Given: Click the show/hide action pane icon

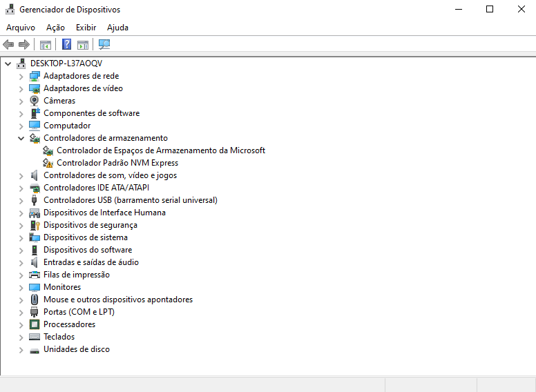Looking at the screenshot, I should [83, 44].
